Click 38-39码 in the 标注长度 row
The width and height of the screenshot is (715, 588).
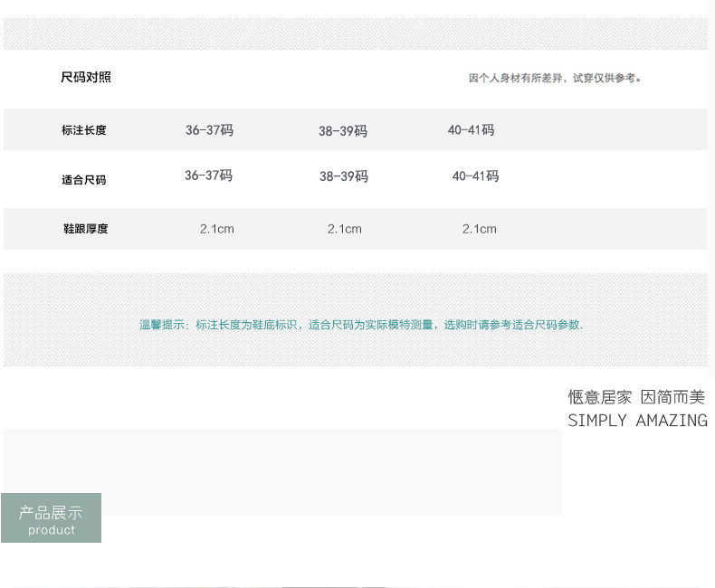click(x=343, y=131)
